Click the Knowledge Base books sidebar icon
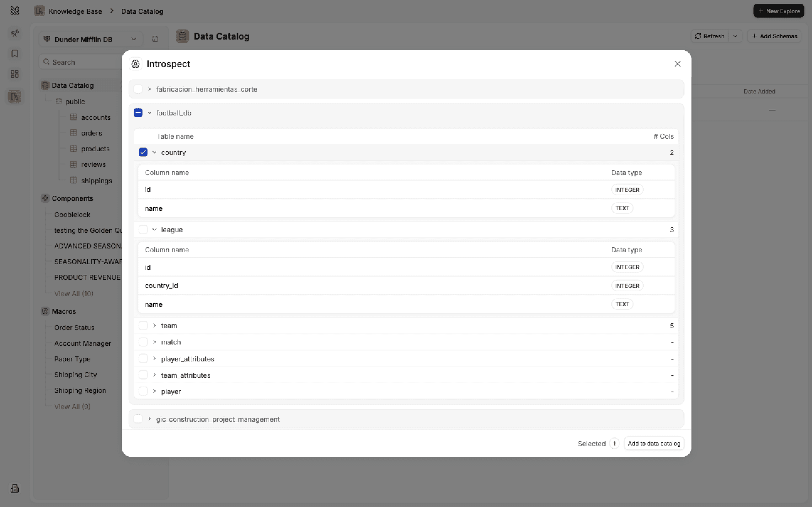The image size is (812, 507). 14,97
